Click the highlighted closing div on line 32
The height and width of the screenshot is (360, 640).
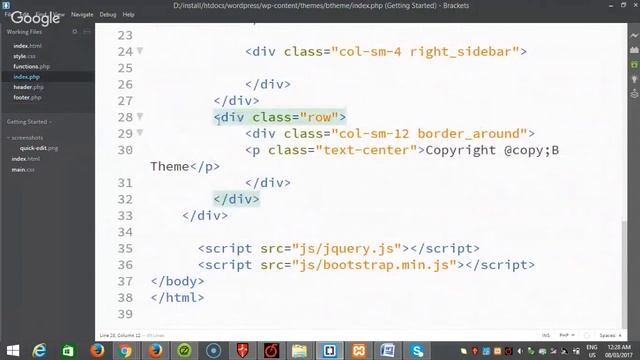click(x=236, y=199)
